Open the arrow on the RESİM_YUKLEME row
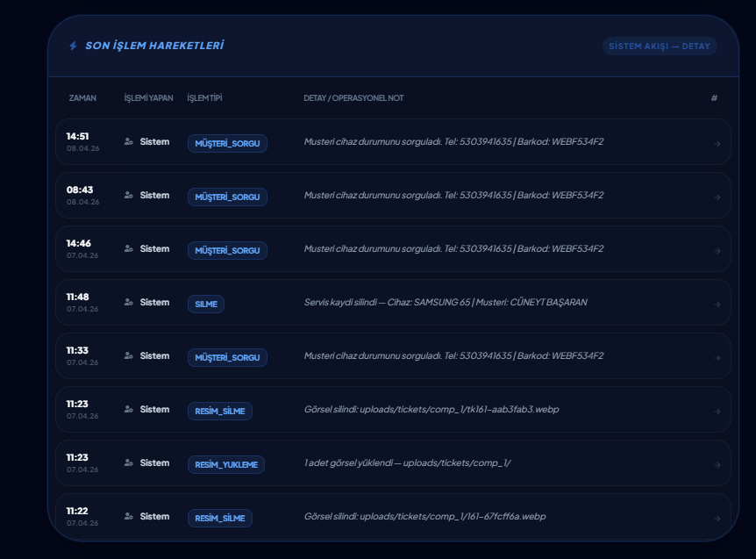Image resolution: width=756 pixels, height=559 pixels. tap(717, 465)
